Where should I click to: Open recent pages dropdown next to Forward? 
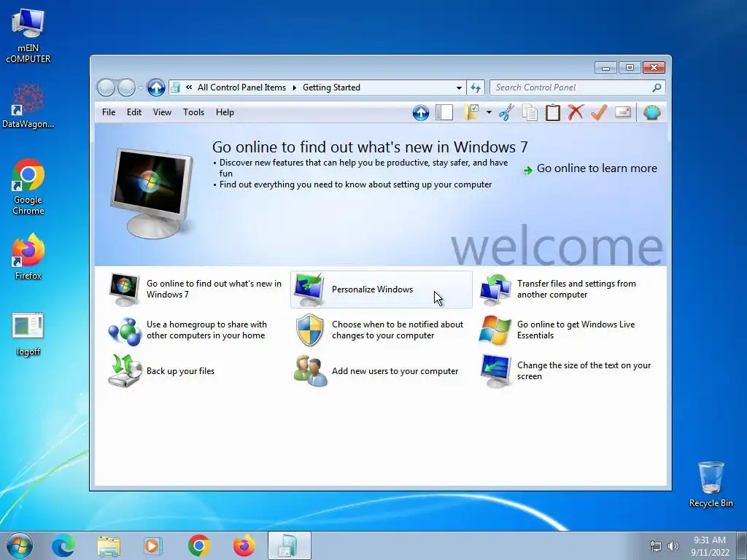[141, 87]
